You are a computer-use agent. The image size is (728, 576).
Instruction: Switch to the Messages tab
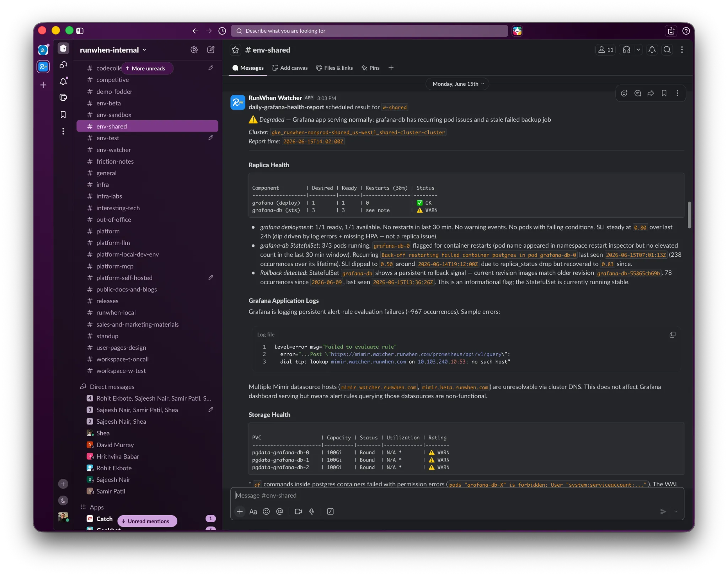248,68
